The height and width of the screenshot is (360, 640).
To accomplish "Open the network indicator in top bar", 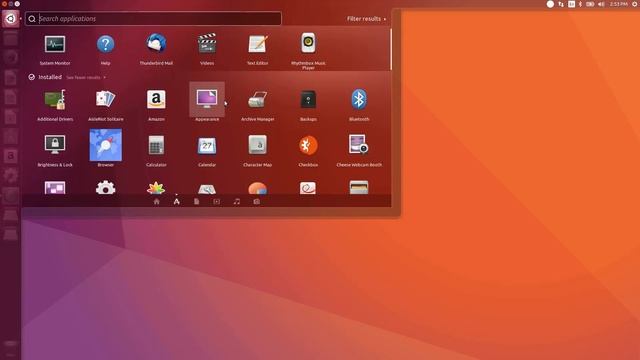I will pyautogui.click(x=561, y=4).
